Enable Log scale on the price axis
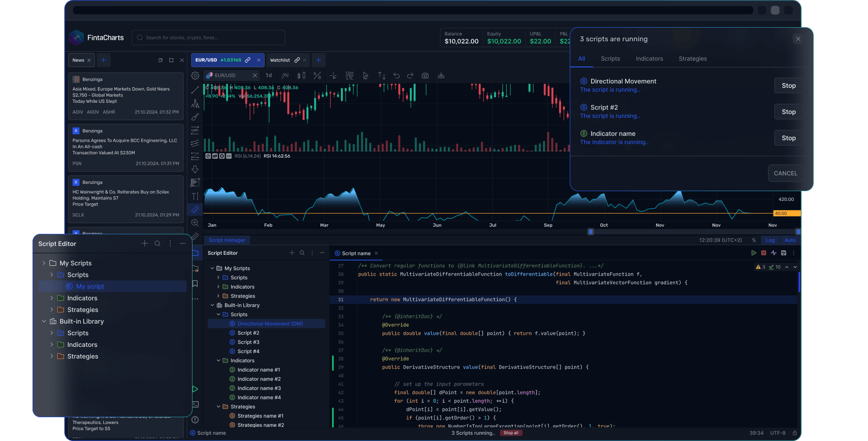This screenshot has width=868, height=441. pyautogui.click(x=770, y=240)
